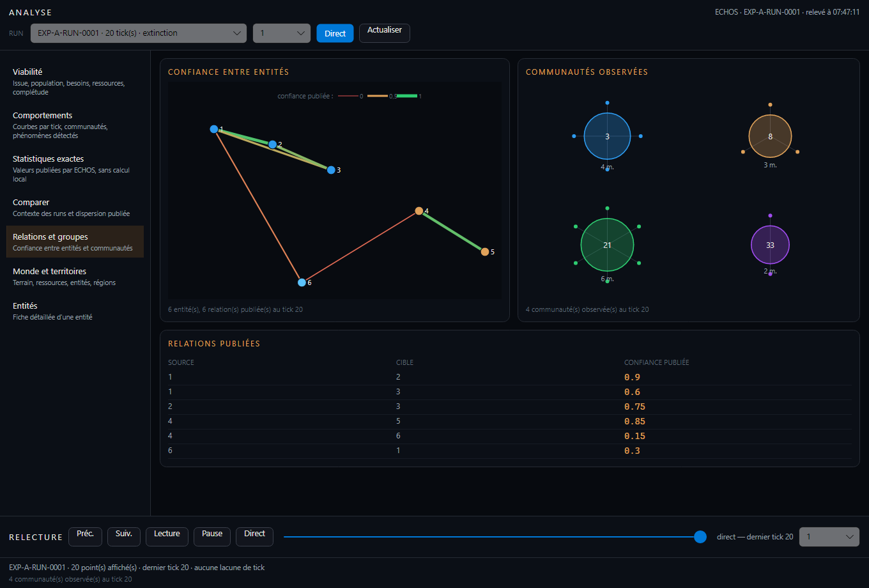869x588 pixels.
Task: Select entity node 6 in the trust graph
Action: point(302,282)
